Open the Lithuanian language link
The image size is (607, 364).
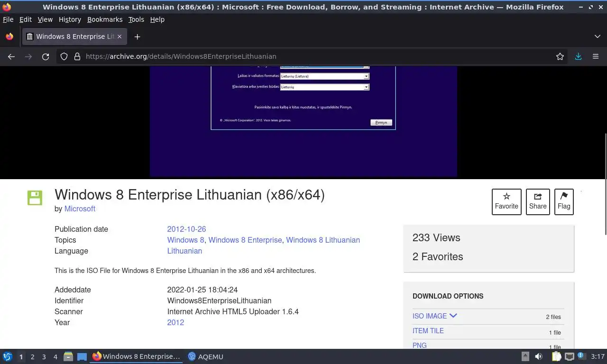(x=184, y=251)
